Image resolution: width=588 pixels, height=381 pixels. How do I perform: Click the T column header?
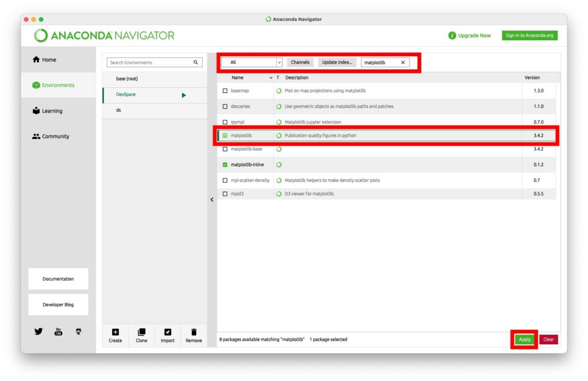pyautogui.click(x=278, y=77)
